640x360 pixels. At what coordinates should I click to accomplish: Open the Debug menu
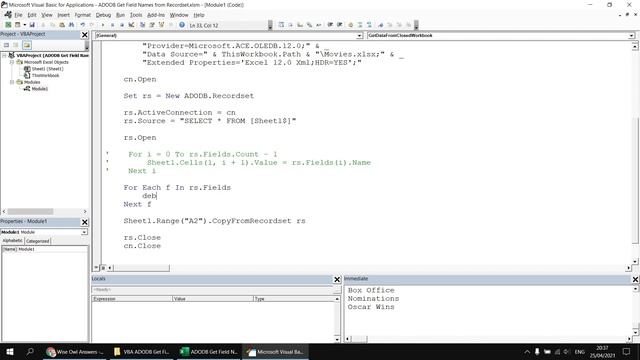[103, 15]
